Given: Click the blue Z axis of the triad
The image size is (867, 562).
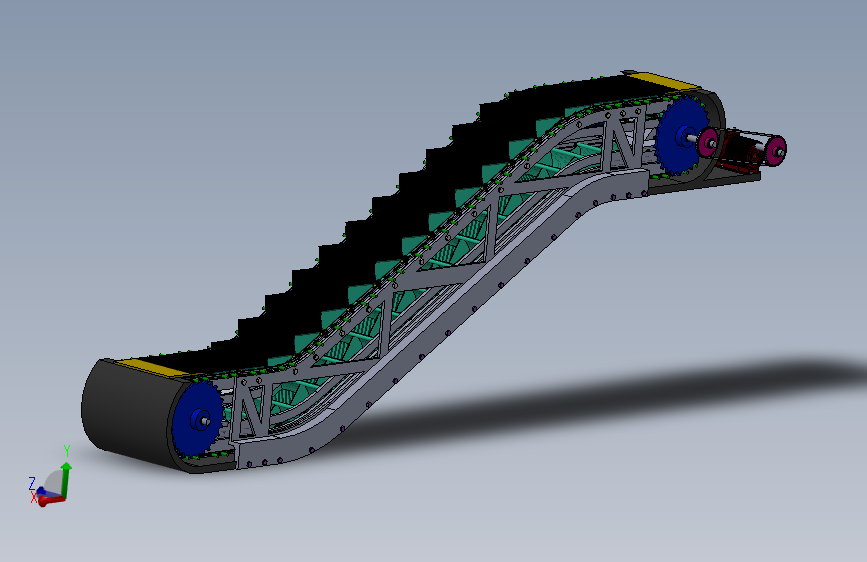Looking at the screenshot, I should (44, 492).
